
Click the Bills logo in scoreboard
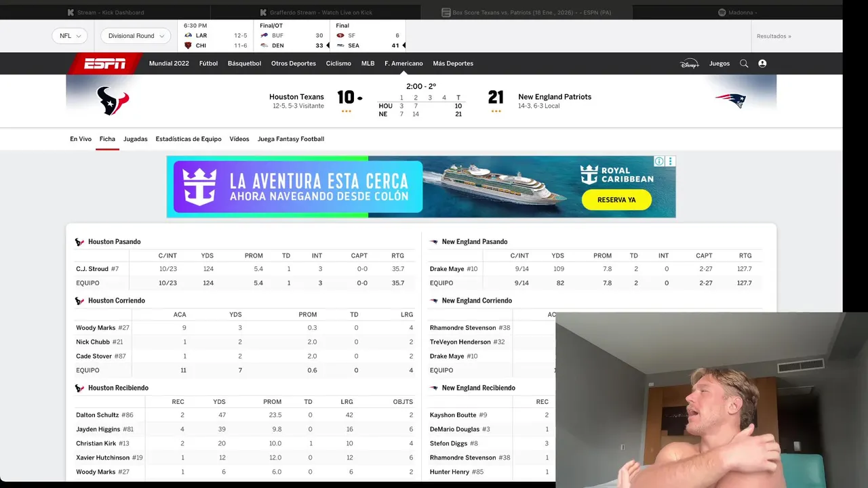[x=264, y=35]
